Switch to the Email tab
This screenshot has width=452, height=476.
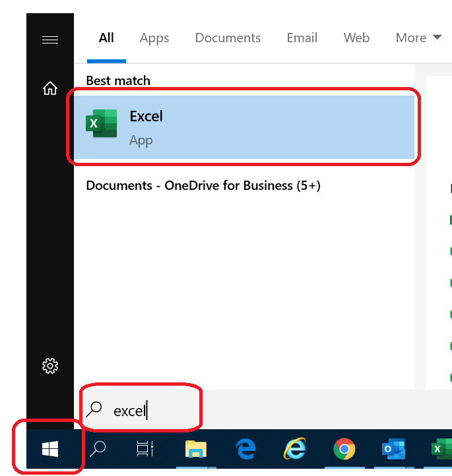click(x=302, y=38)
